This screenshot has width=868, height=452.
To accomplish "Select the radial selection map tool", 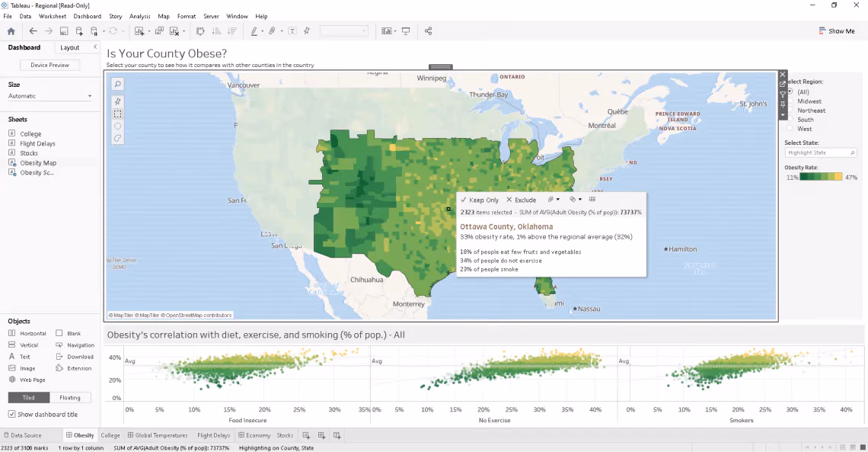I will tap(117, 126).
